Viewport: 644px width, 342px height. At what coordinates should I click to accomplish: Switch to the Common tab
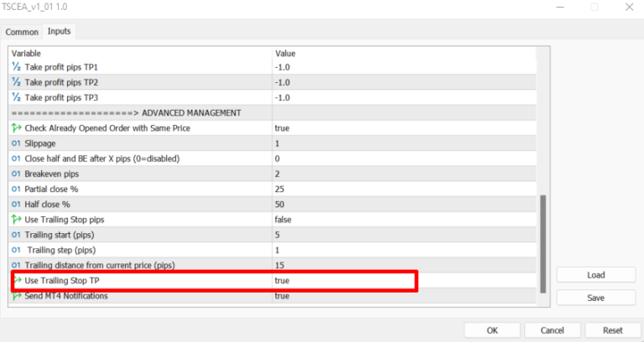pyautogui.click(x=23, y=32)
